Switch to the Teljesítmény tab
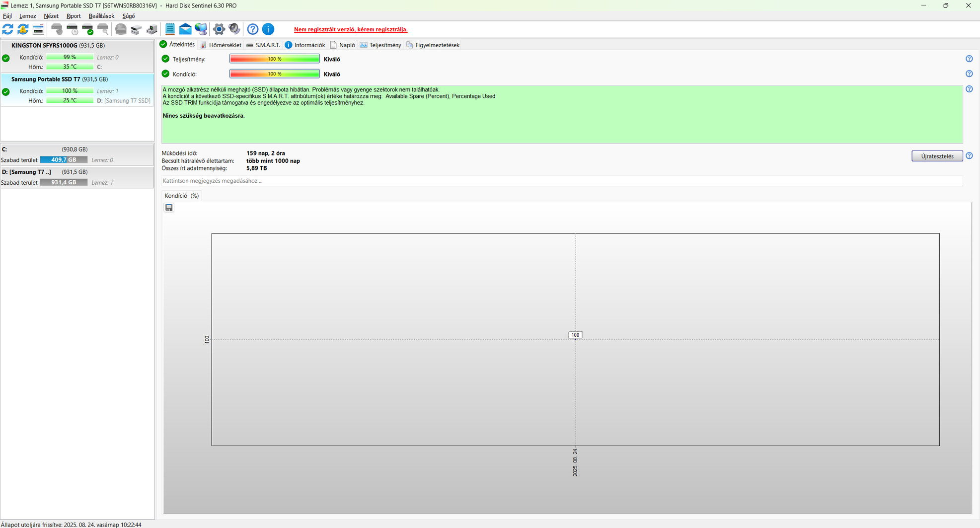The image size is (980, 528). (x=380, y=45)
